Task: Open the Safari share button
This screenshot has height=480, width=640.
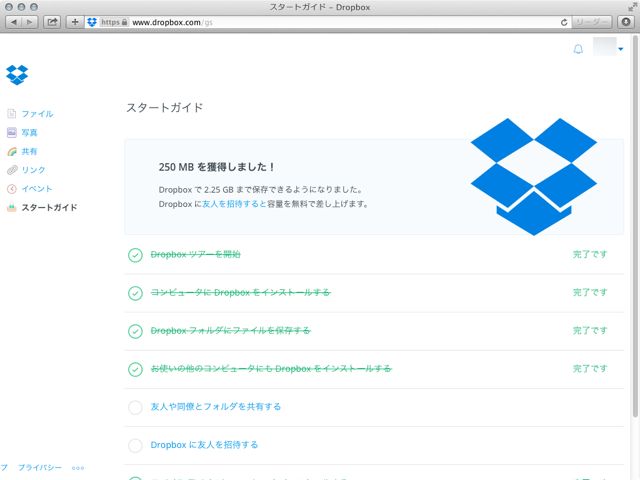Action: [52, 22]
